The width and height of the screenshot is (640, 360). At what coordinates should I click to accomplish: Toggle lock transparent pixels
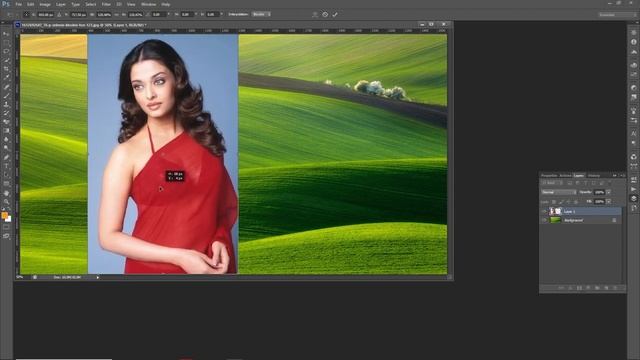coord(554,202)
